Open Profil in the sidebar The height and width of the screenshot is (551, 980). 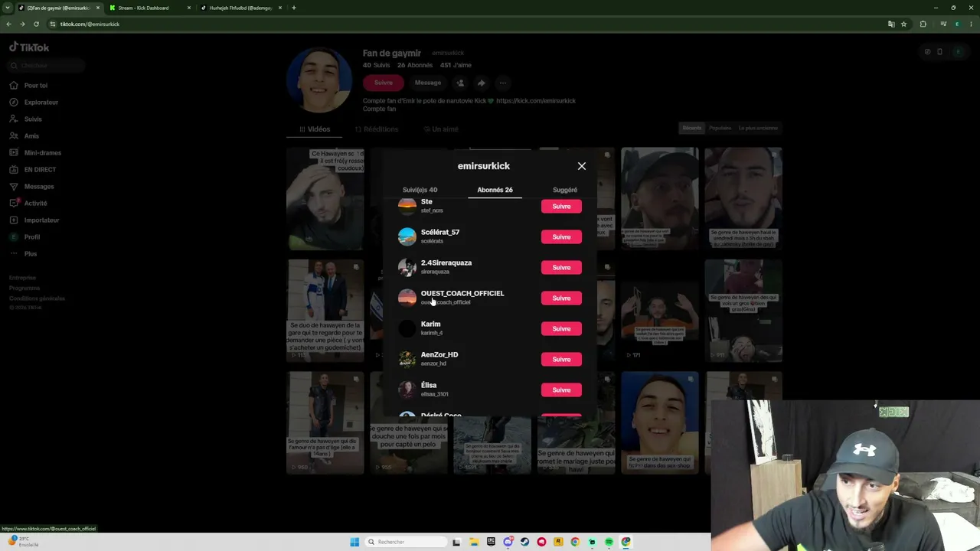click(x=32, y=236)
